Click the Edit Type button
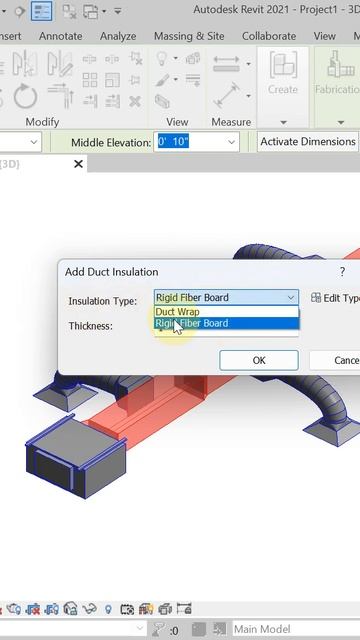This screenshot has width=360, height=640. (335, 298)
